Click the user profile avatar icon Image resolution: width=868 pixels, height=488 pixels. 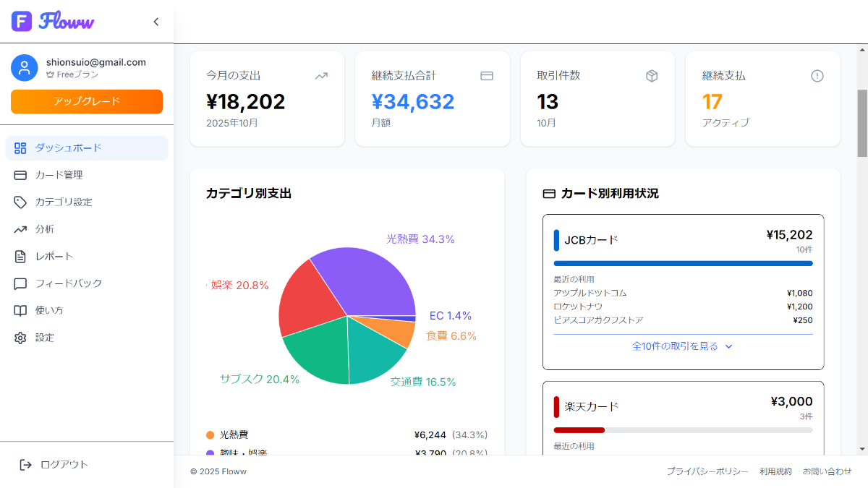25,68
